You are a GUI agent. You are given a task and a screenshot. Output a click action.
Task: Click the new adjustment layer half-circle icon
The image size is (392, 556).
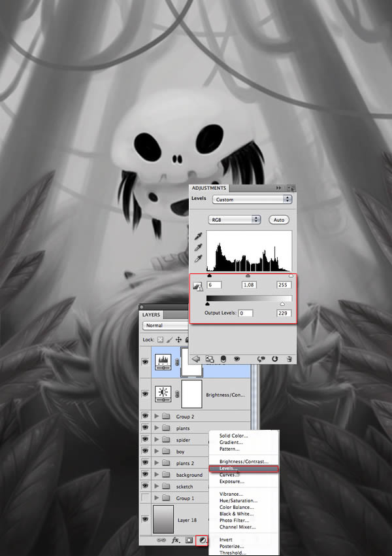tap(202, 540)
